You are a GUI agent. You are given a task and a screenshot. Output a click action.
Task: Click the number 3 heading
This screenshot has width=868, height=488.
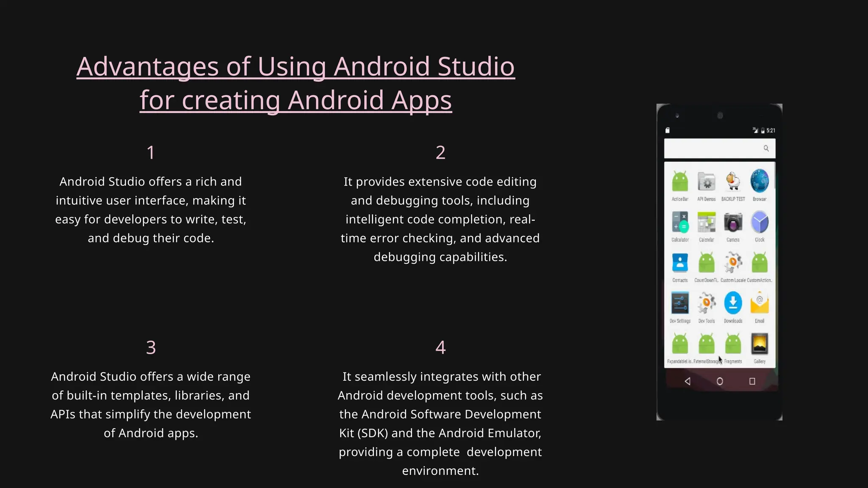(x=151, y=347)
